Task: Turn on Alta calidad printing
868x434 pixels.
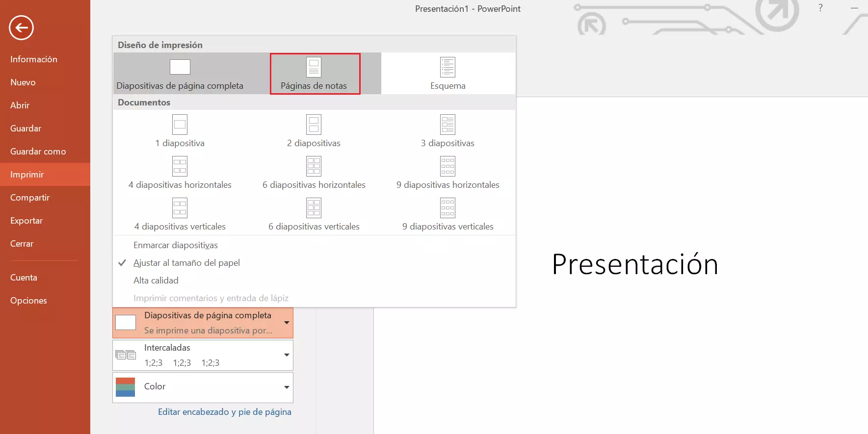Action: [x=156, y=281]
